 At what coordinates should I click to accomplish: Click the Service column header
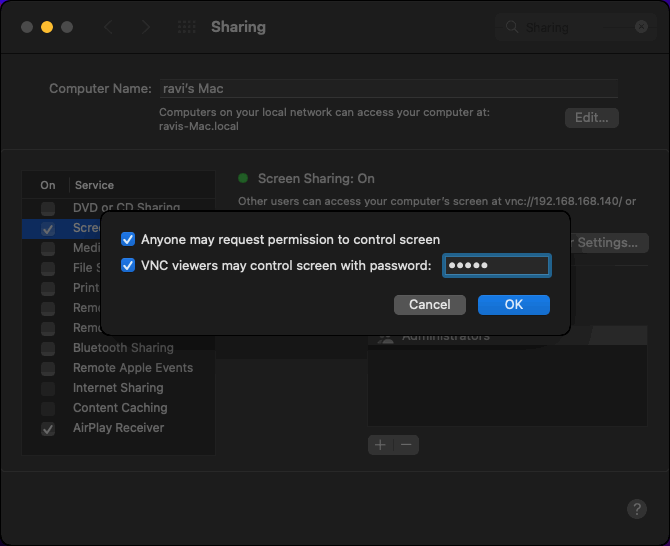click(94, 185)
